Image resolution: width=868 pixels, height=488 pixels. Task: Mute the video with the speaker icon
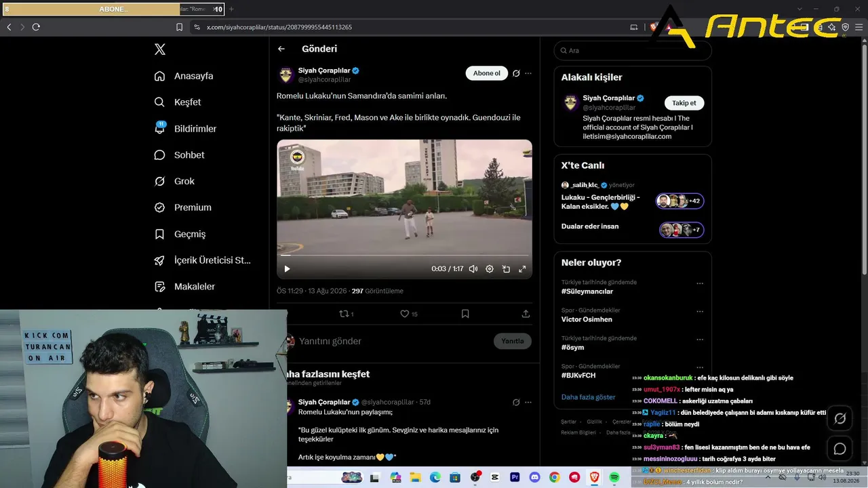click(473, 269)
